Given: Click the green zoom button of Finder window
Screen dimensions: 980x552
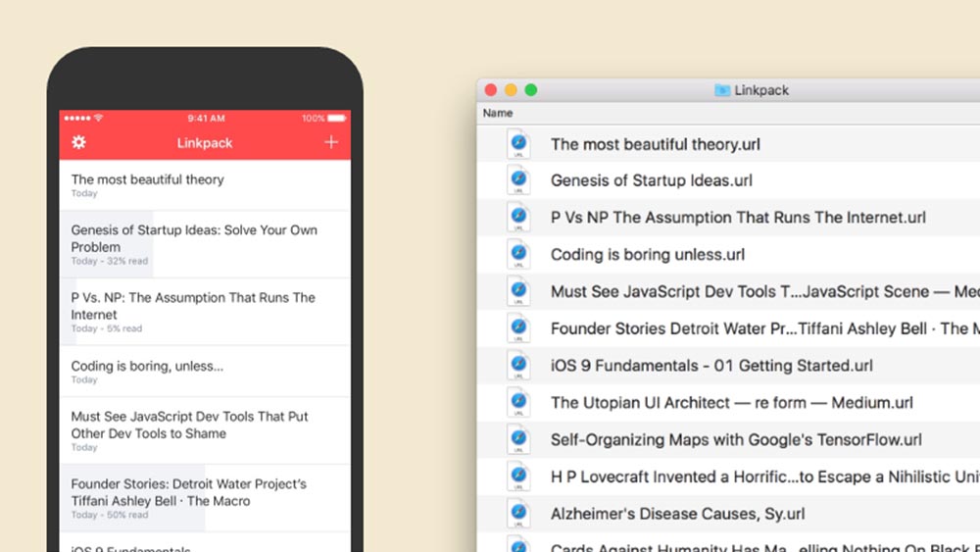Looking at the screenshot, I should pyautogui.click(x=531, y=90).
